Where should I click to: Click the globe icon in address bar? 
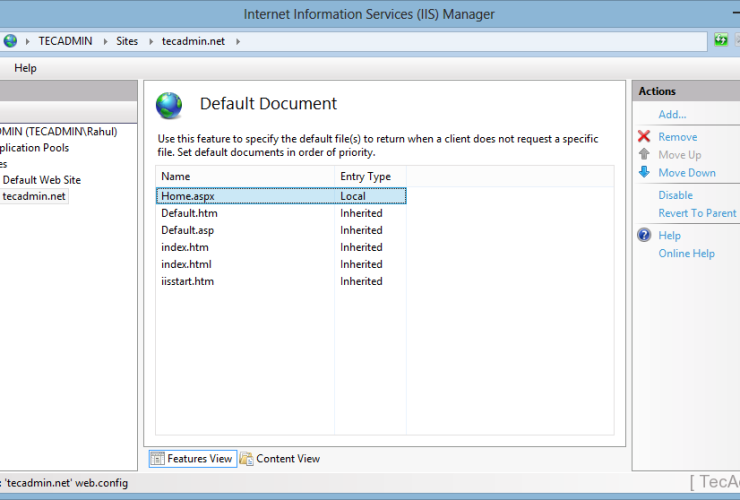coord(10,41)
